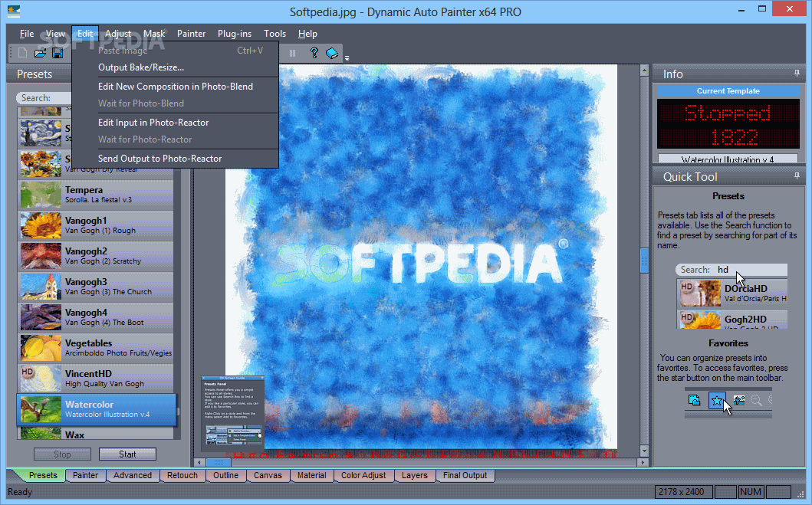Click the Paste Image menu entry

coord(175,50)
